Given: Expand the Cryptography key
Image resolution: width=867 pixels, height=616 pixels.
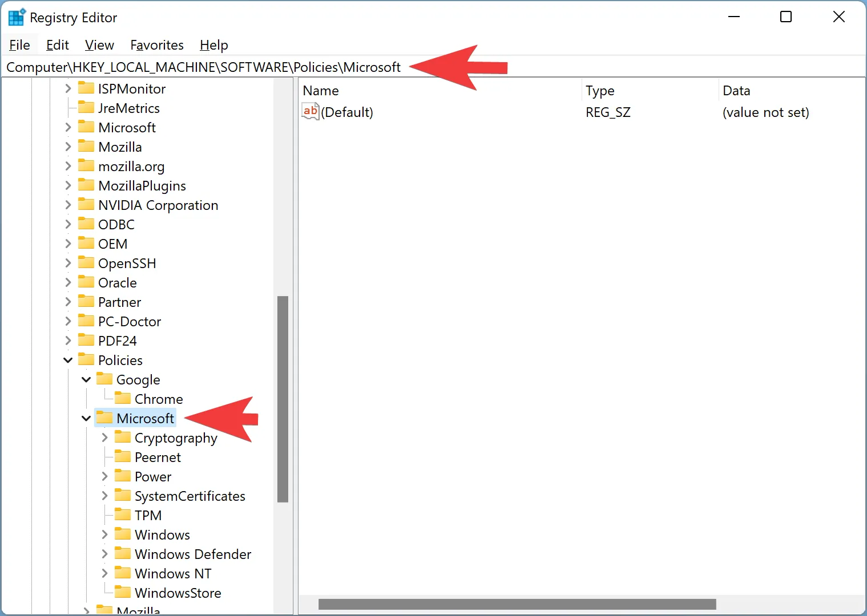Looking at the screenshot, I should pyautogui.click(x=104, y=437).
